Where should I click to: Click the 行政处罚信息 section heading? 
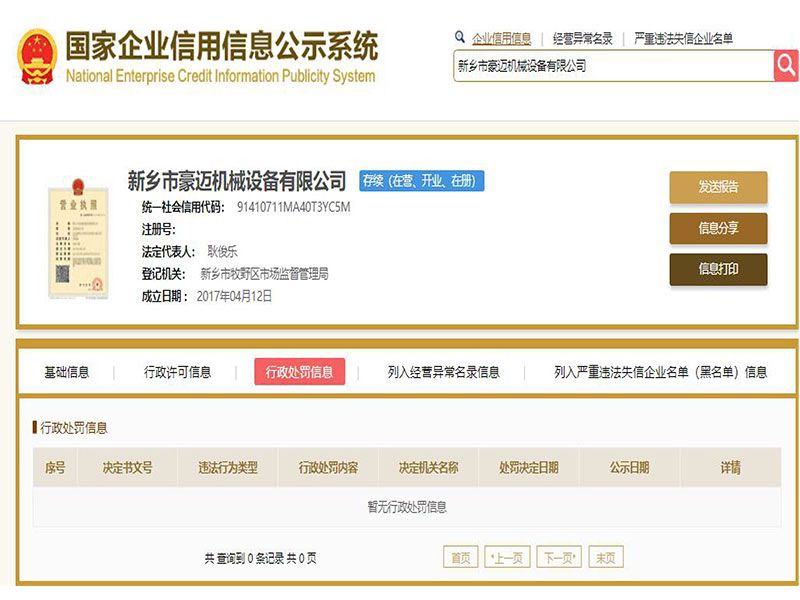click(73, 428)
